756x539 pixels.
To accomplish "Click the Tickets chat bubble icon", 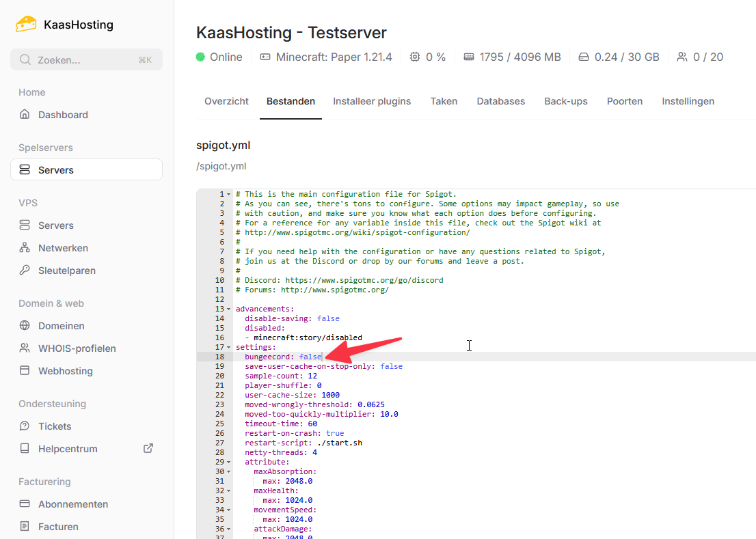I will [x=25, y=426].
